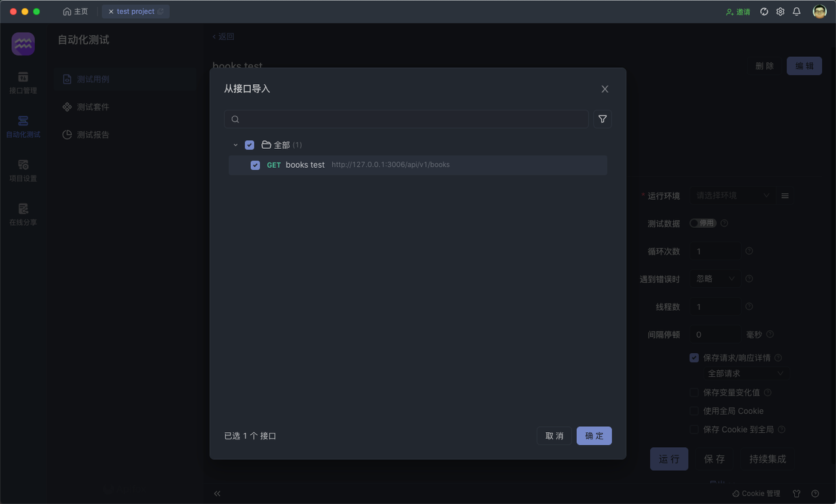The image size is (836, 504).
Task: Click the 保存 button
Action: [x=715, y=459]
